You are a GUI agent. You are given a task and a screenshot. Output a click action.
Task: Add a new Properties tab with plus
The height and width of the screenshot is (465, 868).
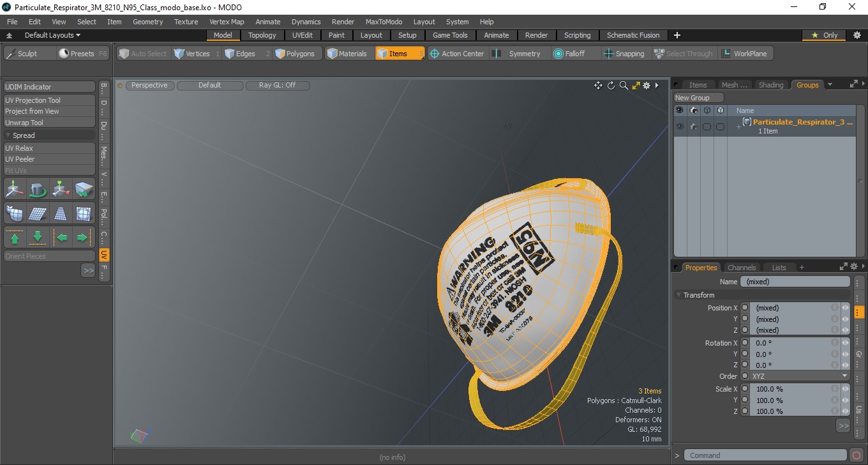(802, 268)
